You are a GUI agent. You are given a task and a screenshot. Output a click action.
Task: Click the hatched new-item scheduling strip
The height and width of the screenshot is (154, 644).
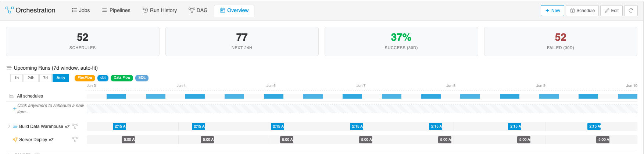(x=362, y=109)
